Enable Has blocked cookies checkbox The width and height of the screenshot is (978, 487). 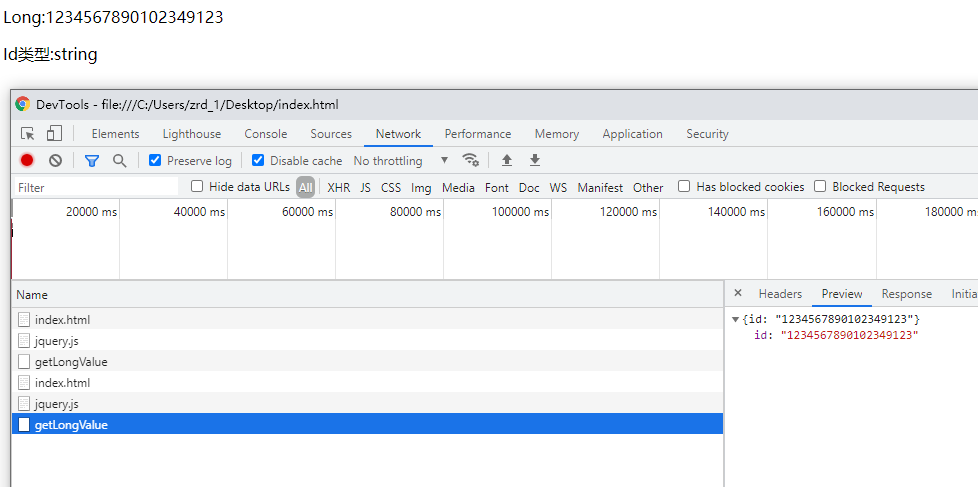684,186
